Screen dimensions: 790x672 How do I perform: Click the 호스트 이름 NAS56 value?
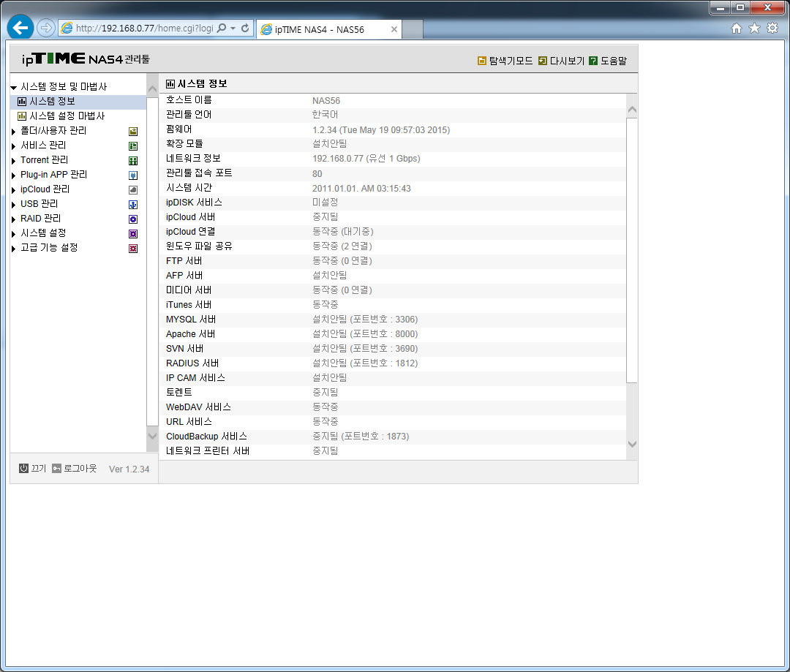pos(326,101)
